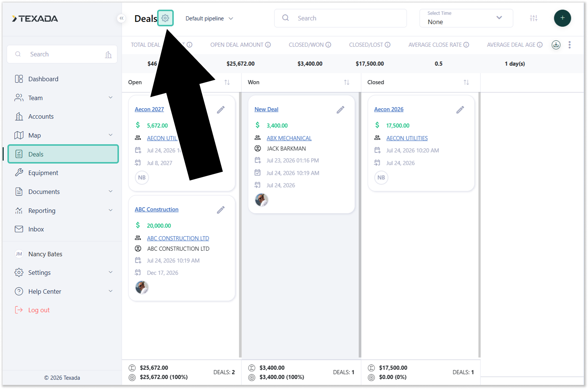
Task: Click the download export icon
Action: 556,45
